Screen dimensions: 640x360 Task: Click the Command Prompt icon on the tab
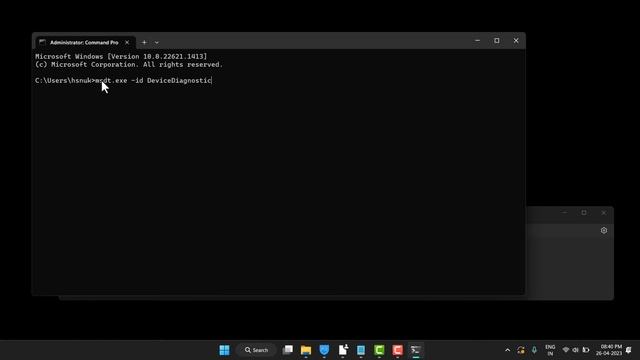pyautogui.click(x=42, y=42)
